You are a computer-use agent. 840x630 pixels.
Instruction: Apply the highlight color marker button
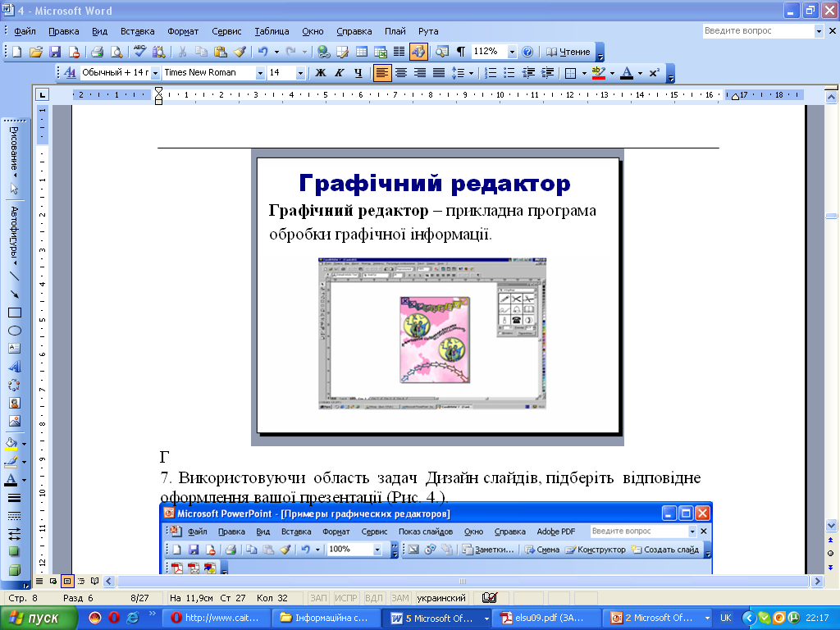(x=598, y=73)
